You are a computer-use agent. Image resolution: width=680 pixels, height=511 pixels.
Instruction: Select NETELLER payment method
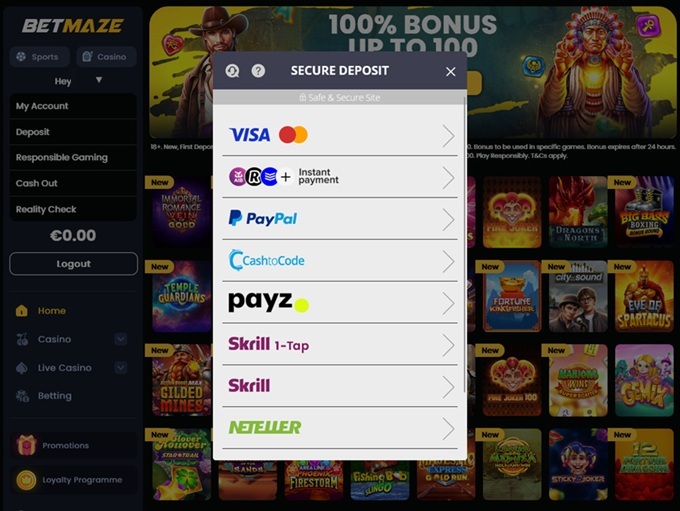[x=340, y=428]
